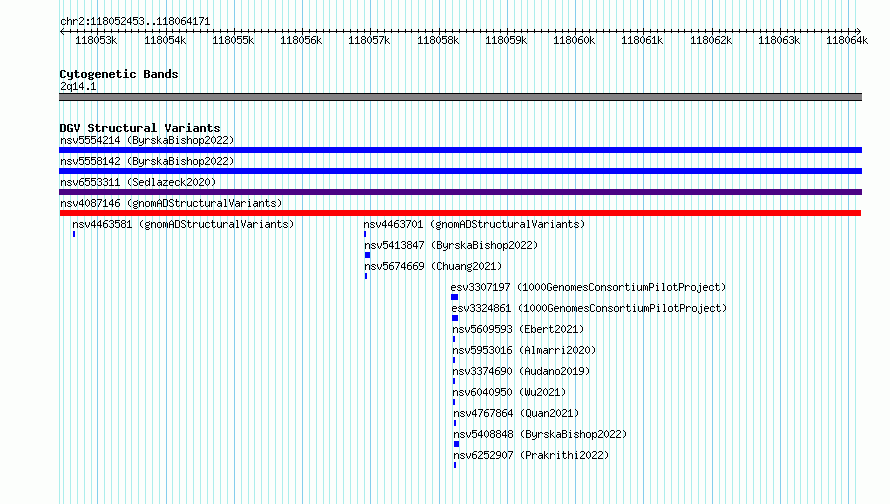Screen dimensions: 890x504
Task: Open variant nsv5674669 (Chuang2021) label
Action: pyautogui.click(x=433, y=267)
